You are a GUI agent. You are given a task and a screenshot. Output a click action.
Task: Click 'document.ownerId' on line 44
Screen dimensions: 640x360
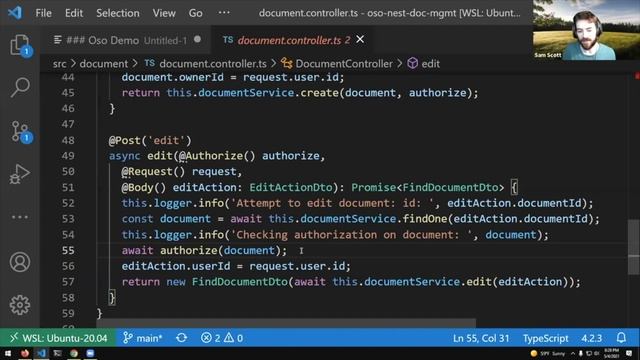point(173,77)
